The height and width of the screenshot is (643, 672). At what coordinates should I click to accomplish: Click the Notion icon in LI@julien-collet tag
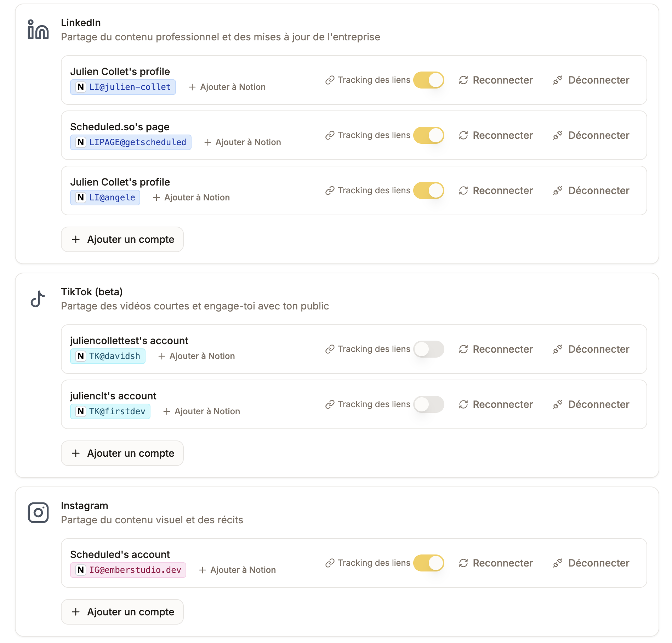pyautogui.click(x=81, y=87)
